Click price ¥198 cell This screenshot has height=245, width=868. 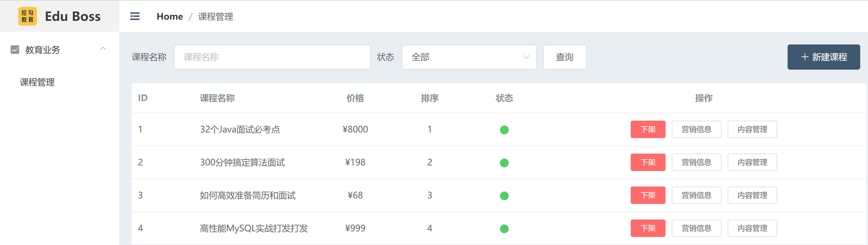pyautogui.click(x=355, y=162)
